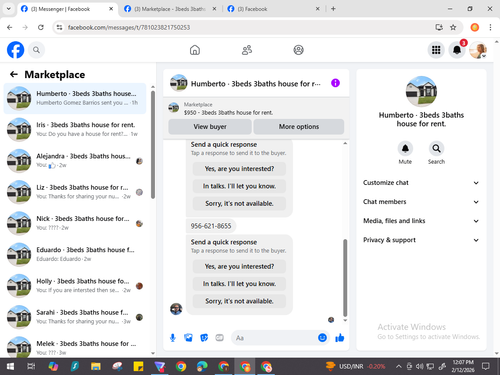Open the Chrome profile avatar
The width and height of the screenshot is (500, 375).
click(475, 27)
